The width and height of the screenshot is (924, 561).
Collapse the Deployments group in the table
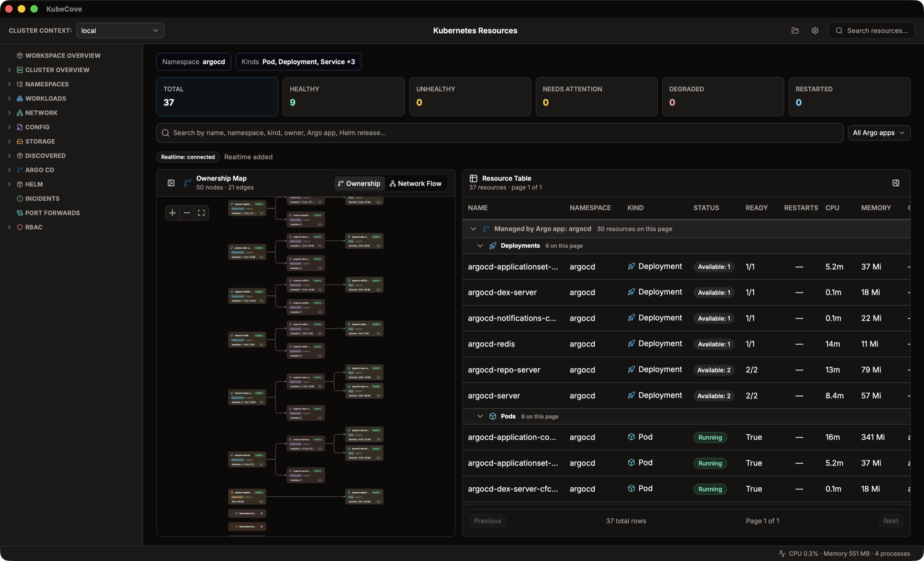click(x=480, y=246)
